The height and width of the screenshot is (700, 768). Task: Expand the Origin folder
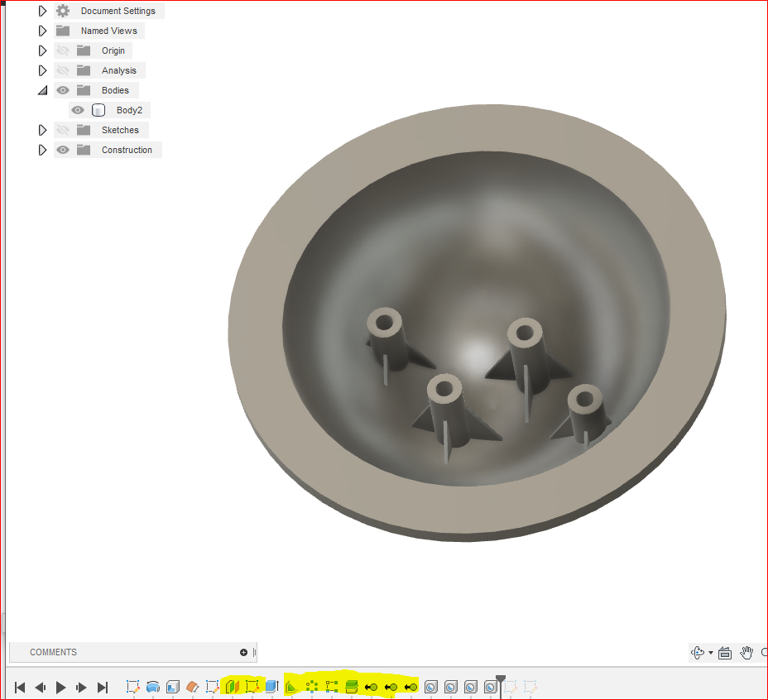tap(42, 50)
